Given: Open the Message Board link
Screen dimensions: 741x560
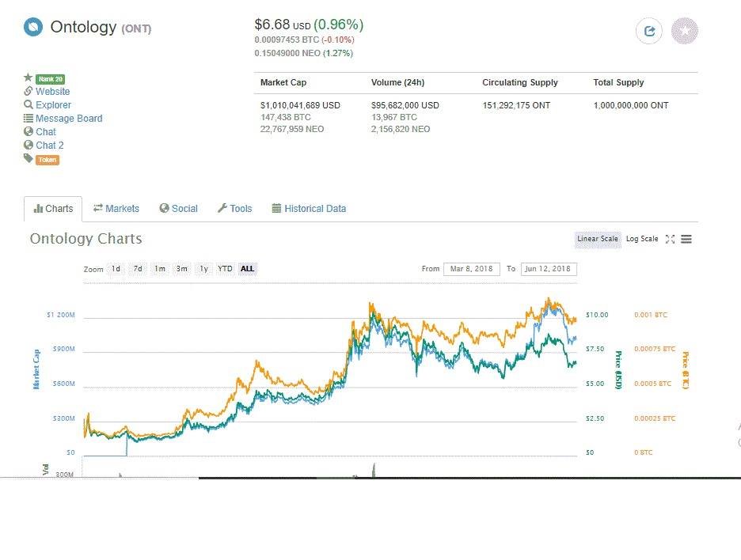Looking at the screenshot, I should (69, 119).
